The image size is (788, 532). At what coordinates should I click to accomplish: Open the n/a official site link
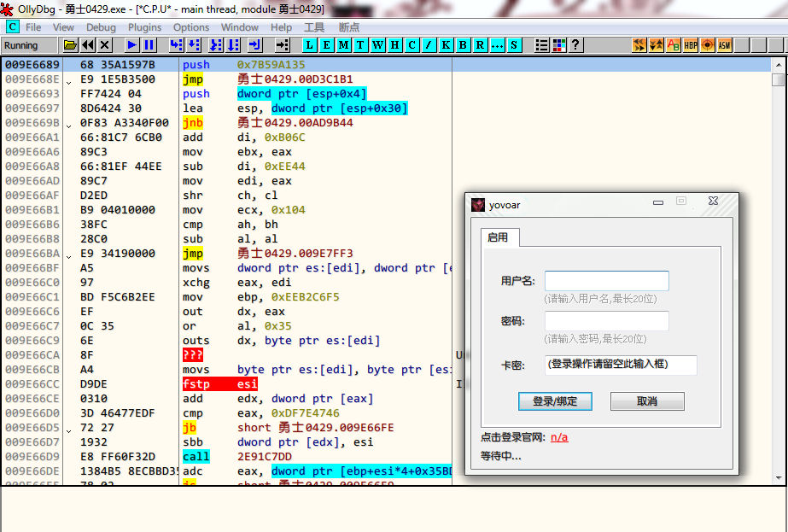click(x=559, y=437)
